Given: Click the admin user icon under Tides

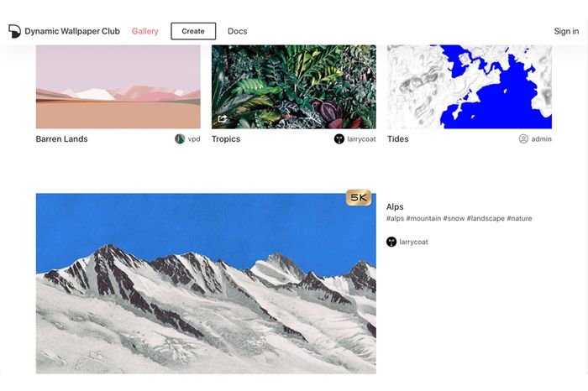Looking at the screenshot, I should (x=523, y=139).
